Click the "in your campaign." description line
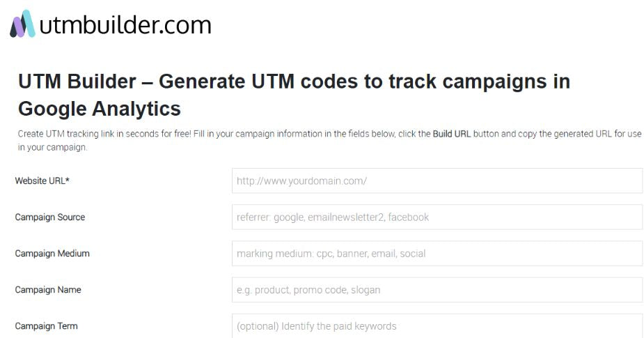644x338 pixels. (x=53, y=148)
